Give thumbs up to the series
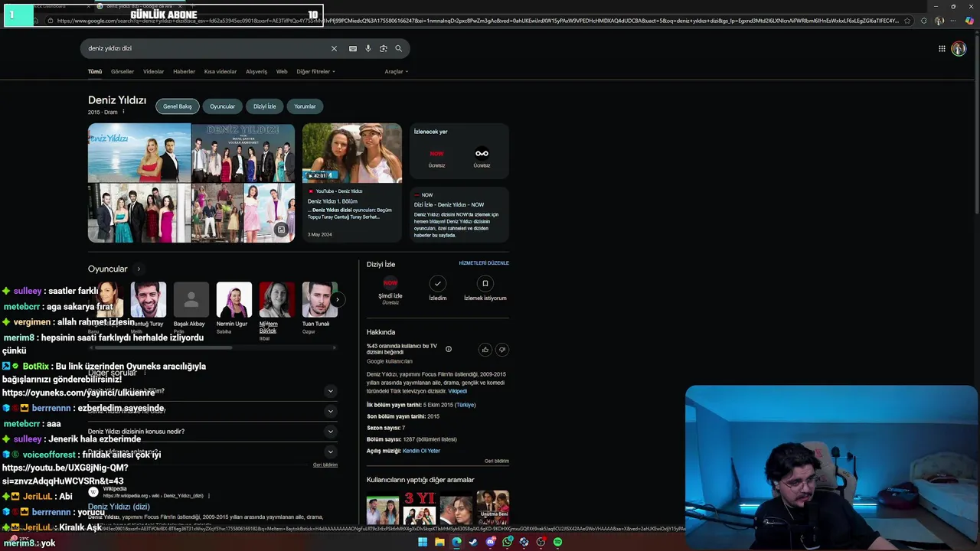 coord(485,350)
